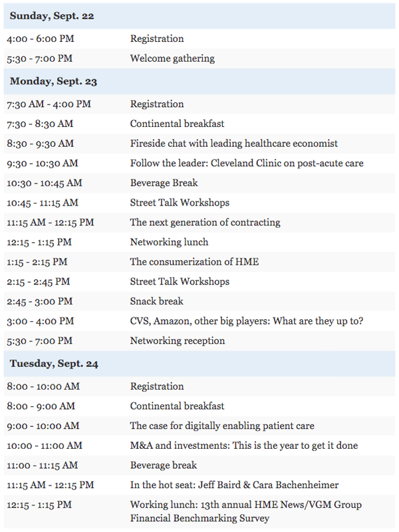The width and height of the screenshot is (399, 532).
Task: Click the Sunday, Sept. 22 header
Action: point(199,16)
